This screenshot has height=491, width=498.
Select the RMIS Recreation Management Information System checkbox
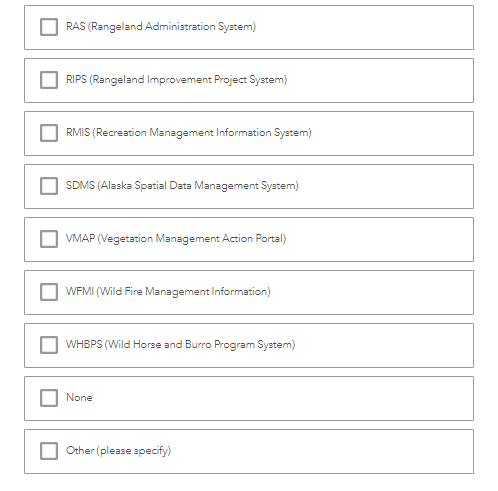(49, 133)
